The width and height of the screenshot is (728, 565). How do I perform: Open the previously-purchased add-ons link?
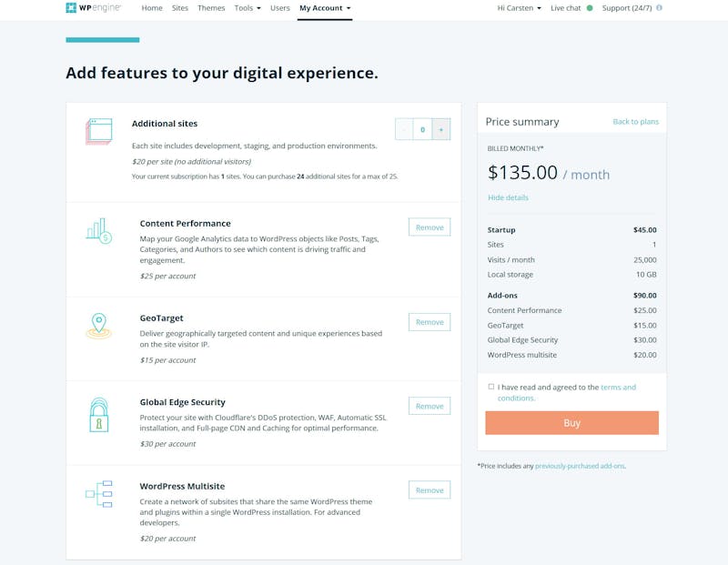point(580,466)
